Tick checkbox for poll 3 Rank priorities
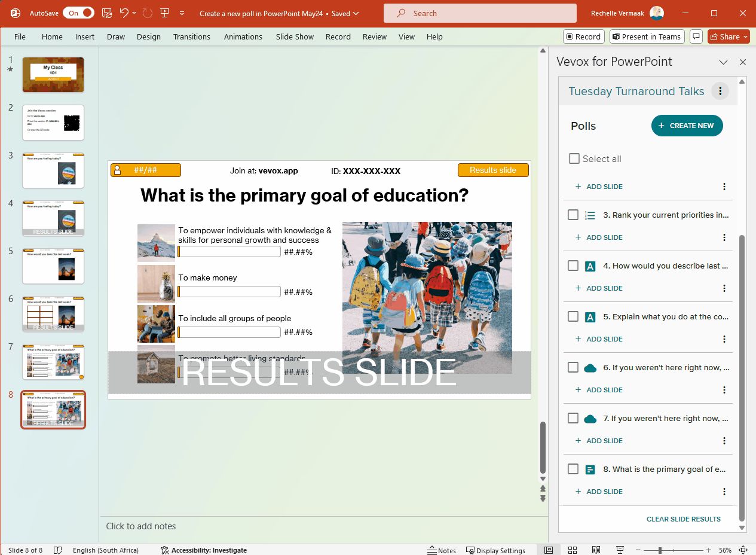The image size is (756, 555). click(x=573, y=215)
